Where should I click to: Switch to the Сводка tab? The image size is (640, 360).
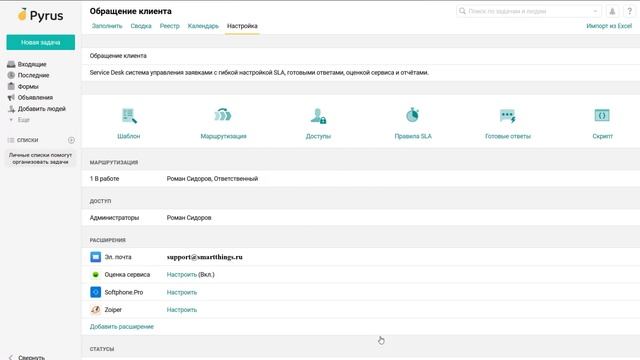pyautogui.click(x=141, y=26)
